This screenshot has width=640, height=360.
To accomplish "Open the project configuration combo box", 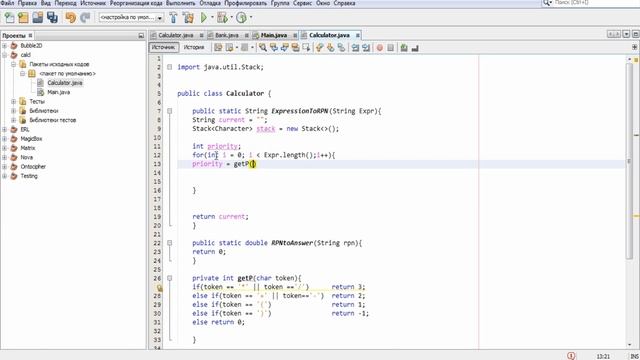I will [x=131, y=18].
